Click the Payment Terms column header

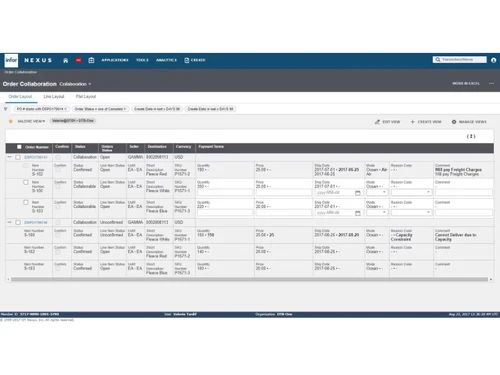pos(211,147)
